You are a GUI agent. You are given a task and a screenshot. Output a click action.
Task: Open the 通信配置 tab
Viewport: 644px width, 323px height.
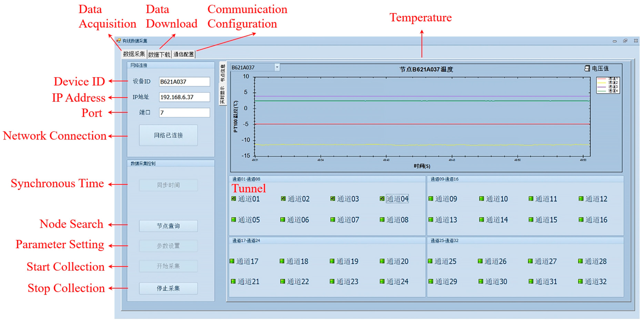pyautogui.click(x=183, y=54)
